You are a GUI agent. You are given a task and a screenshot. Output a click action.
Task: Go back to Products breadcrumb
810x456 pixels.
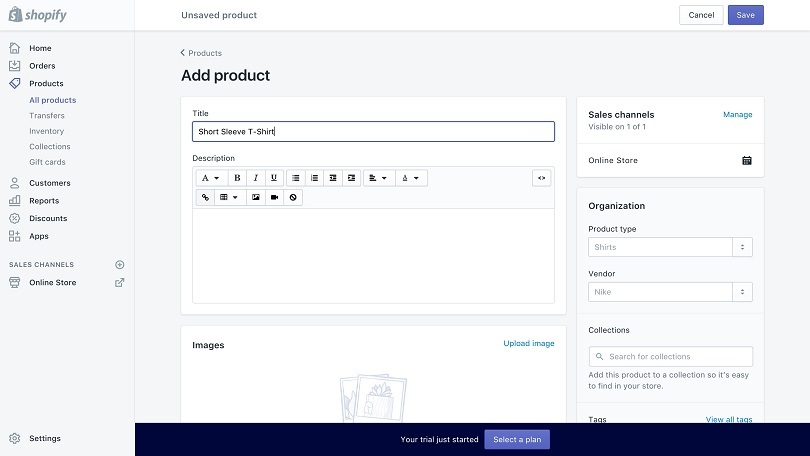[201, 53]
